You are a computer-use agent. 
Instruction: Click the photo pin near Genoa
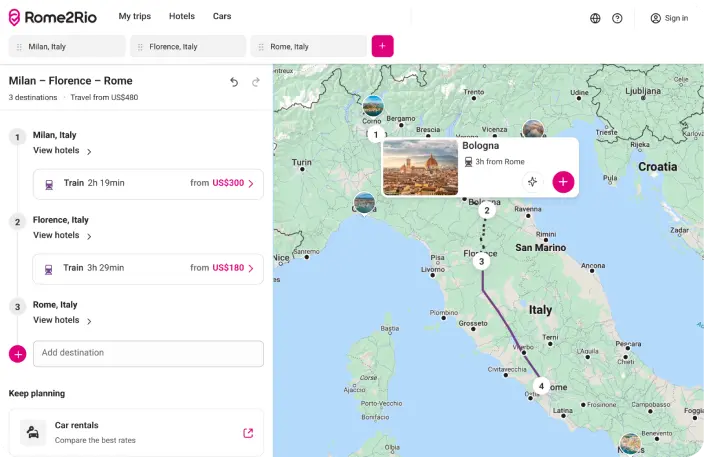364,203
